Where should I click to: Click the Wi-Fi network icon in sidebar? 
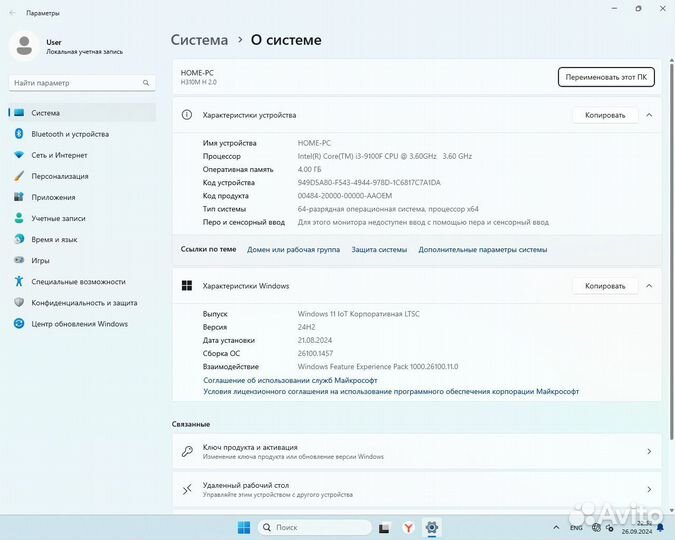pyautogui.click(x=19, y=155)
